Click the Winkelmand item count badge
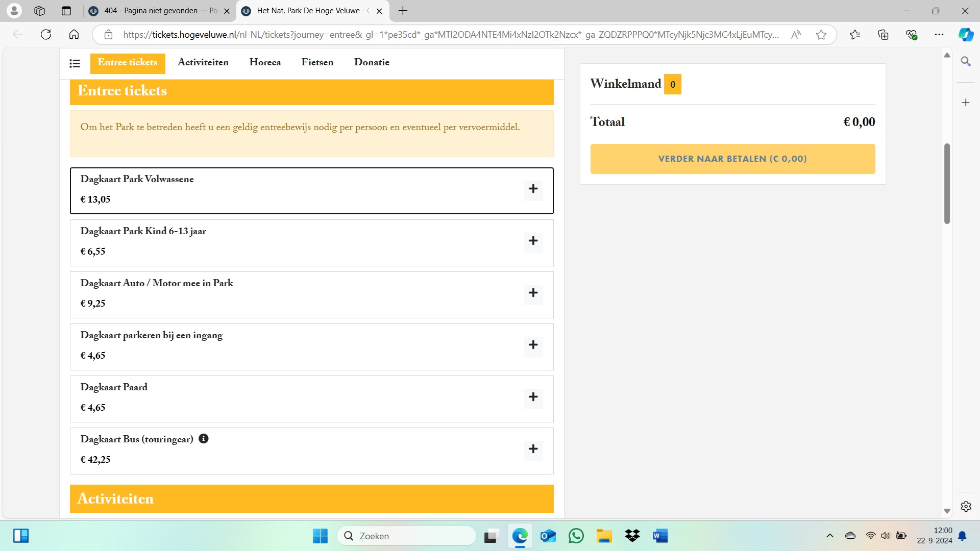Image resolution: width=980 pixels, height=551 pixels. coord(673,84)
